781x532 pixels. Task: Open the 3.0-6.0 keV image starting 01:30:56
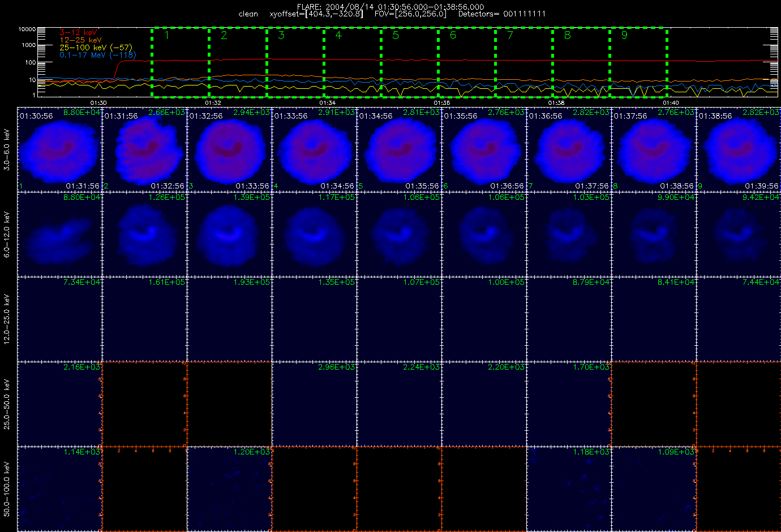pos(60,149)
